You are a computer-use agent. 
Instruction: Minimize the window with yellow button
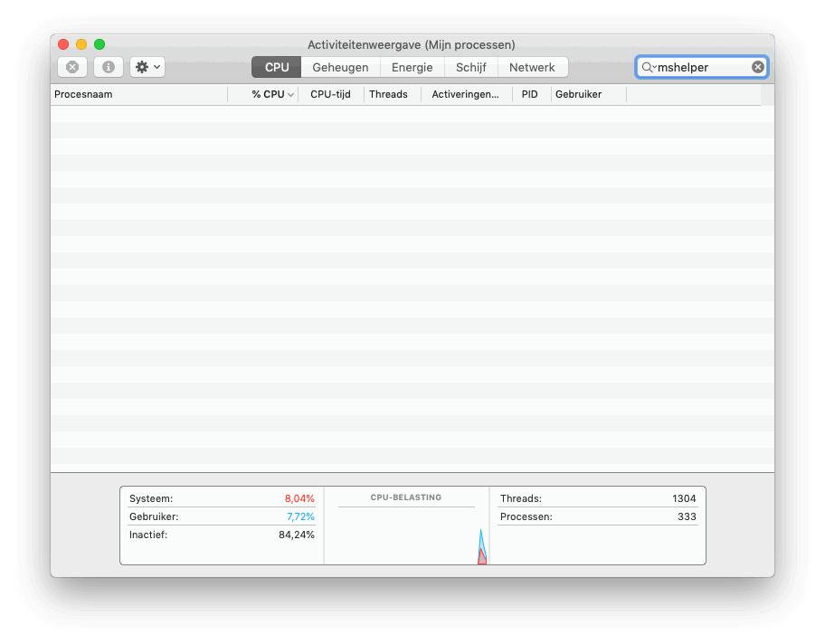pyautogui.click(x=81, y=44)
